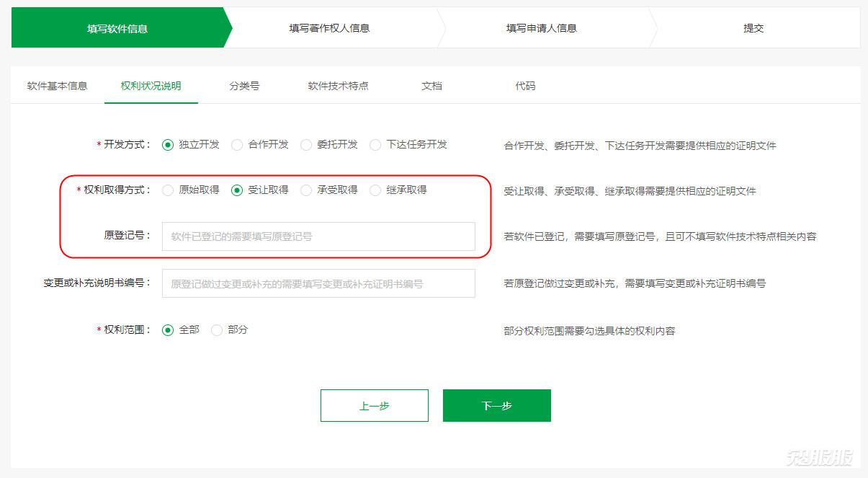This screenshot has width=868, height=478.
Task: Click 上一步 button
Action: pyautogui.click(x=375, y=406)
